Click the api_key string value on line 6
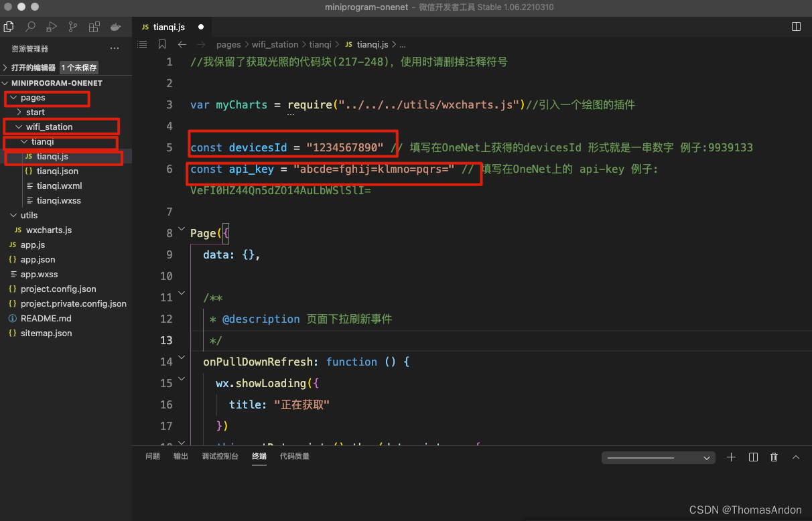Viewport: 812px width, 521px height. tap(374, 169)
